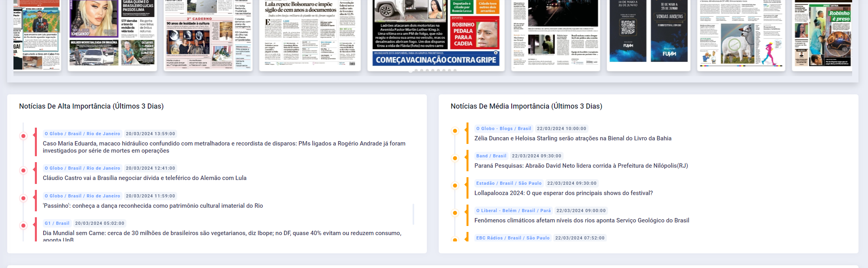Click orange timeline marker for Fenômenos climáticos news
Image resolution: width=868 pixels, height=268 pixels.
455,213
